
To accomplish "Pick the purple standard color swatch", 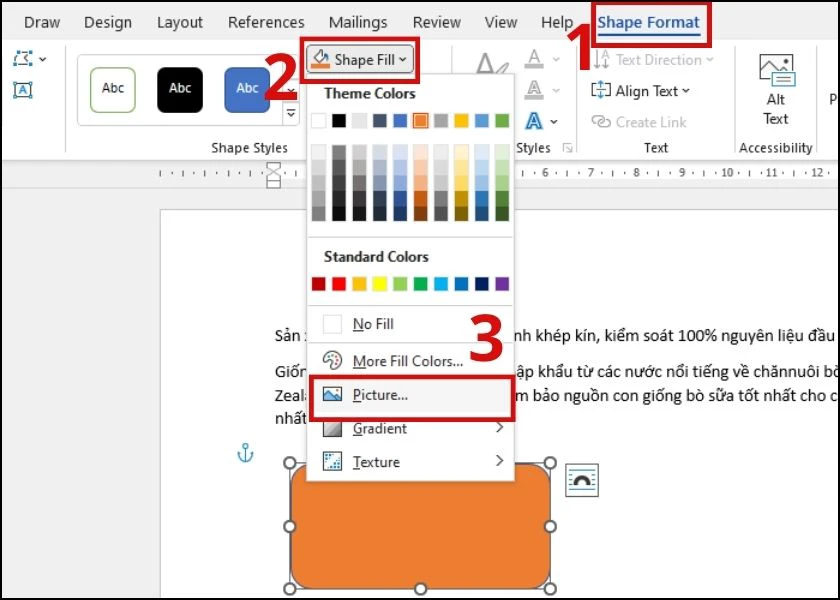I will coord(502,284).
